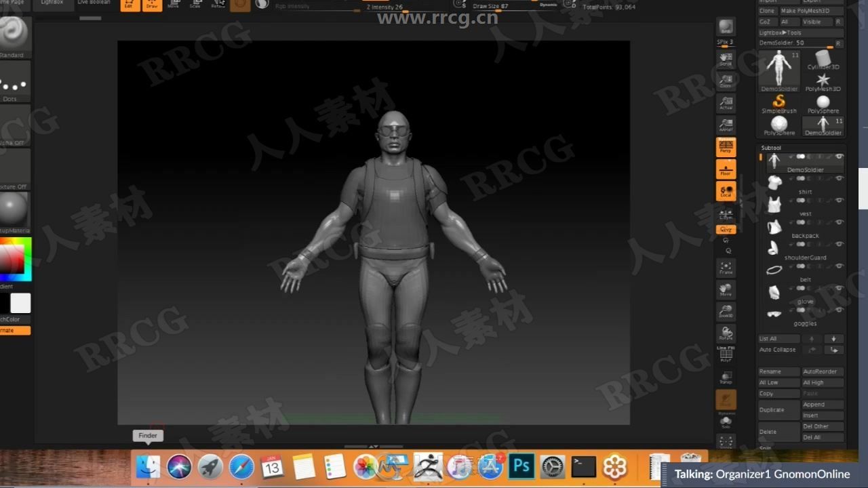Toggle the Transp transparency button

[726, 377]
